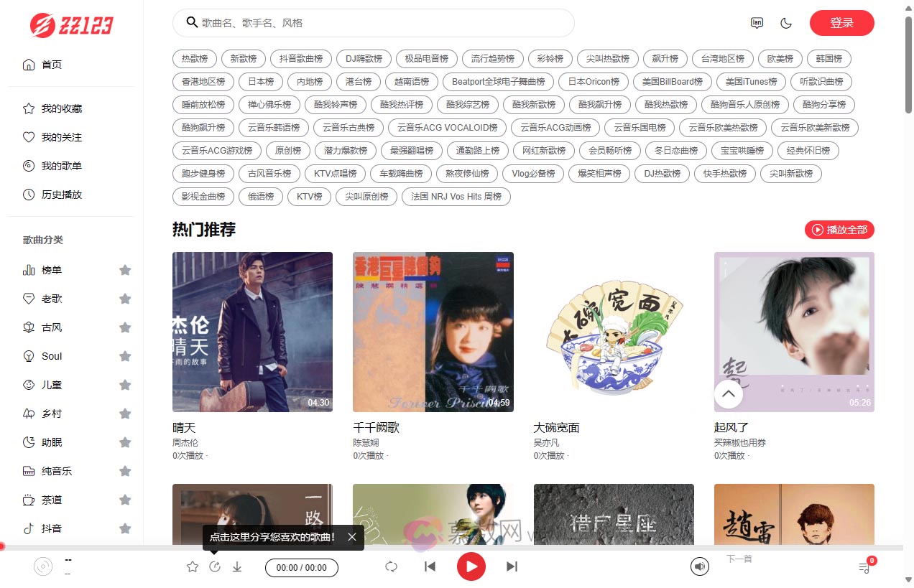Mute the volume speaker icon
This screenshot has width=914, height=588.
700,566
